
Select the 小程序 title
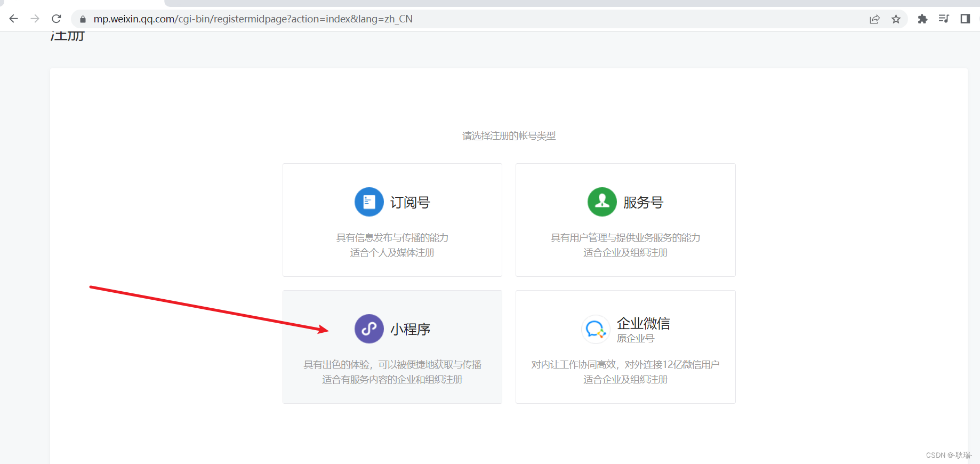pyautogui.click(x=410, y=330)
